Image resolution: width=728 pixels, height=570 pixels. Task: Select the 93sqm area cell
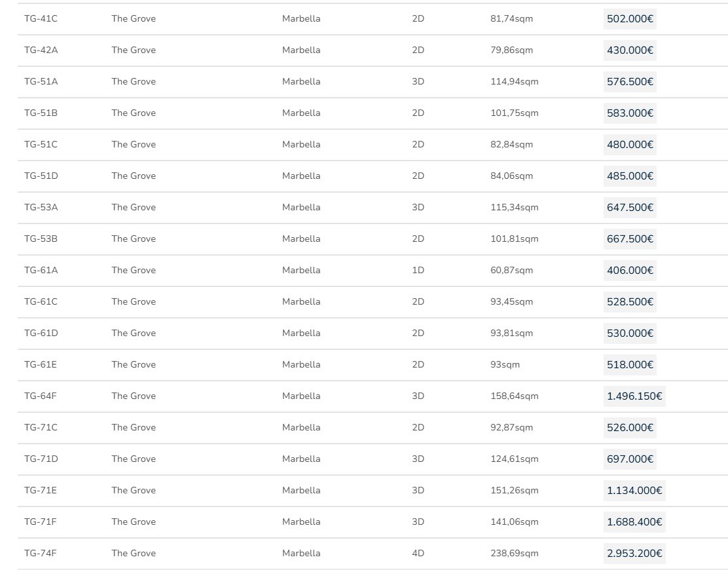[505, 365]
